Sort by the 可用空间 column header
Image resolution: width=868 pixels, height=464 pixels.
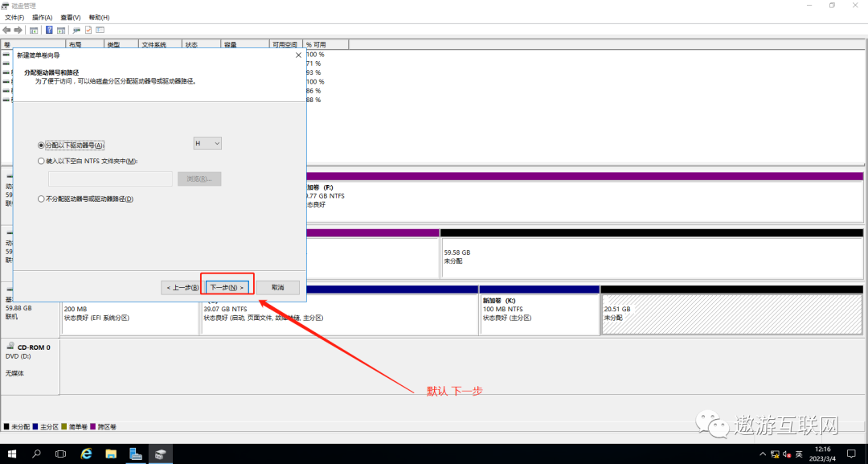pyautogui.click(x=286, y=44)
